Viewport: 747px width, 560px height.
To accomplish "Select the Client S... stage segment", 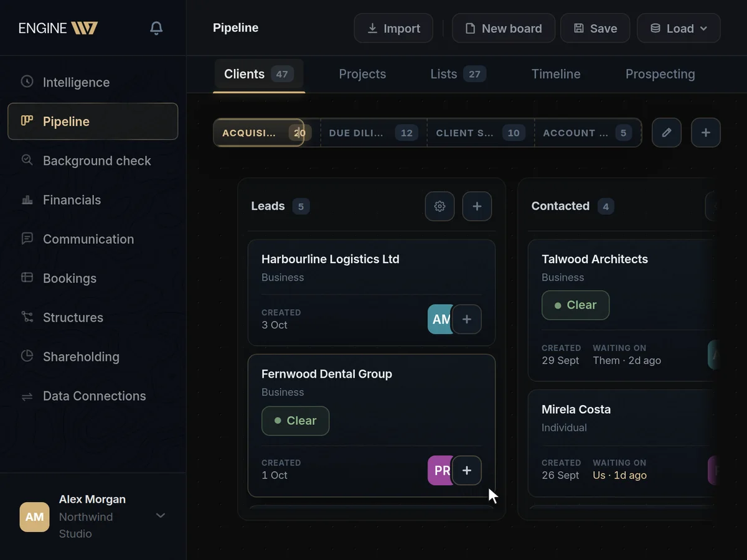I will click(481, 133).
